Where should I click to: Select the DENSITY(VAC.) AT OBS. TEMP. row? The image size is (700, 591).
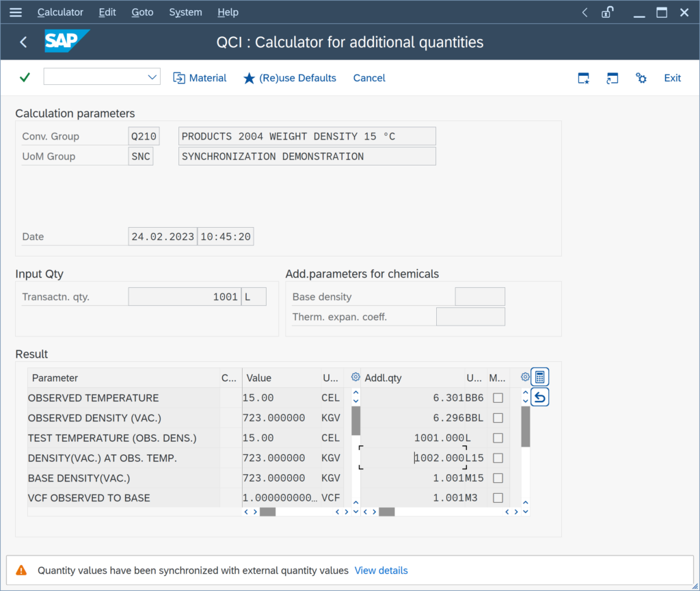(x=123, y=458)
